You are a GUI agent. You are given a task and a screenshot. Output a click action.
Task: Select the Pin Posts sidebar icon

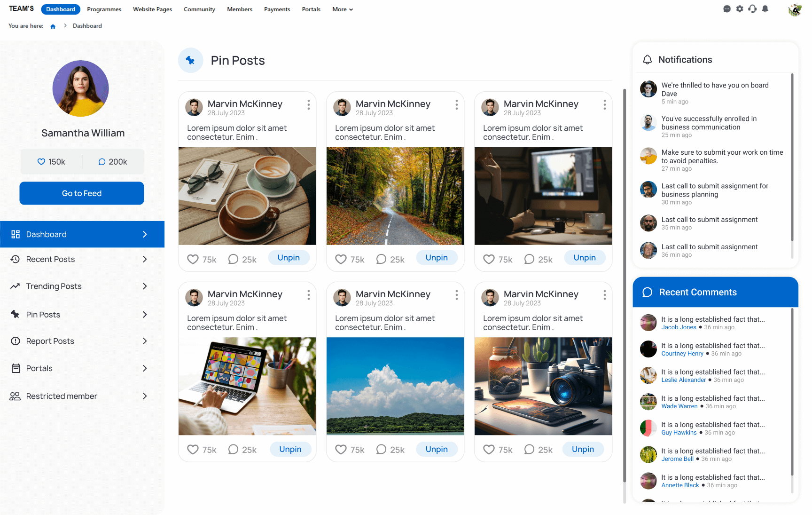click(x=15, y=314)
